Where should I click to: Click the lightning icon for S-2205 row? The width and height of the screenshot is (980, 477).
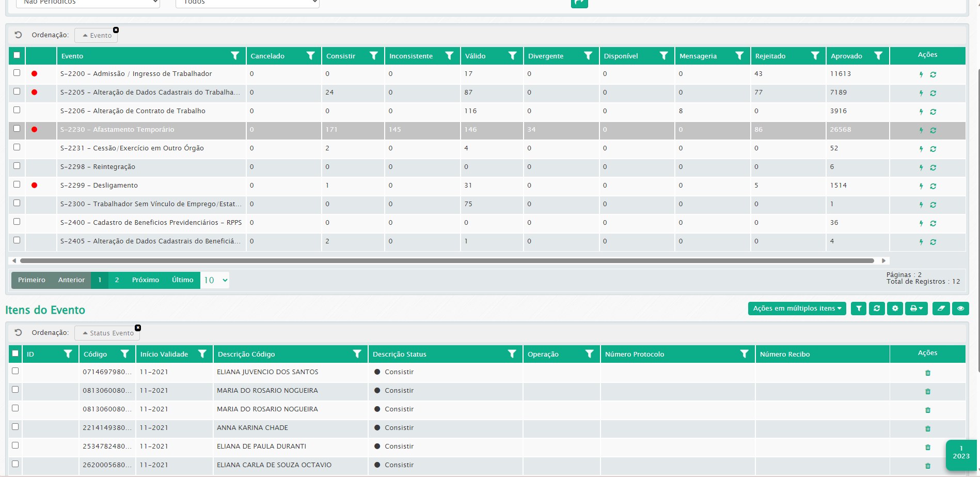[921, 93]
